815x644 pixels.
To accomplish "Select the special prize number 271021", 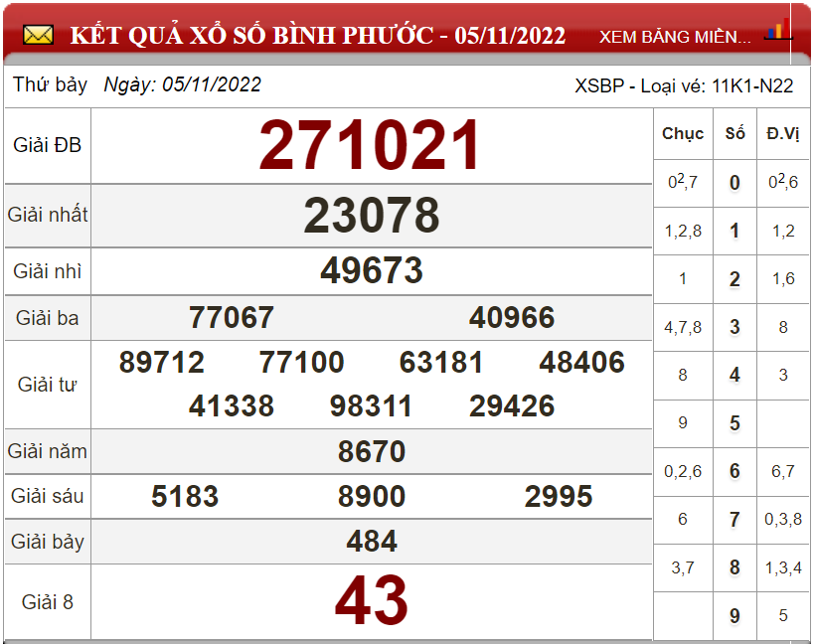I will click(369, 145).
